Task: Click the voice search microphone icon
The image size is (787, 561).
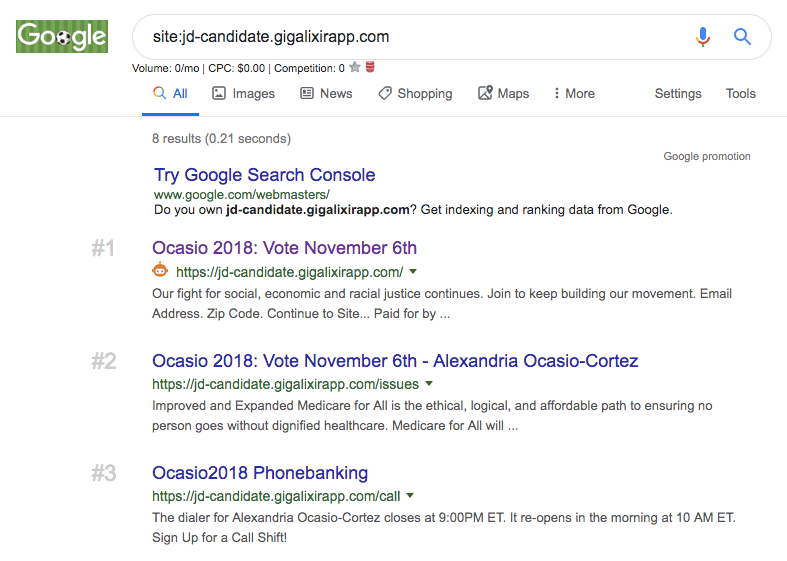Action: pos(703,37)
